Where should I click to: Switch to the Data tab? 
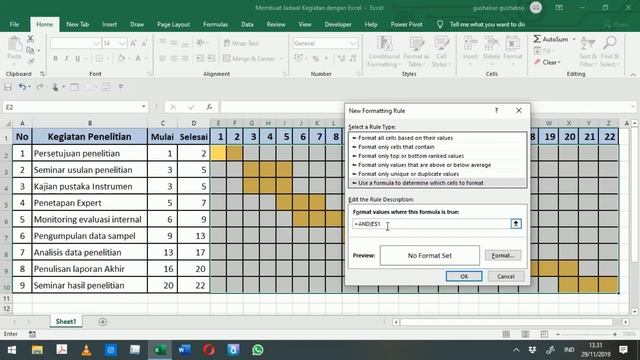pos(247,24)
